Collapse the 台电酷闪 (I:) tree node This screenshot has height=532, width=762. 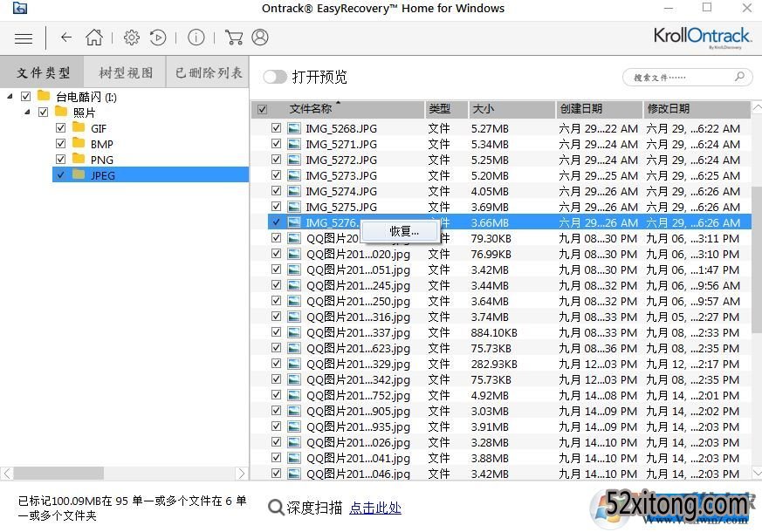[x=10, y=96]
